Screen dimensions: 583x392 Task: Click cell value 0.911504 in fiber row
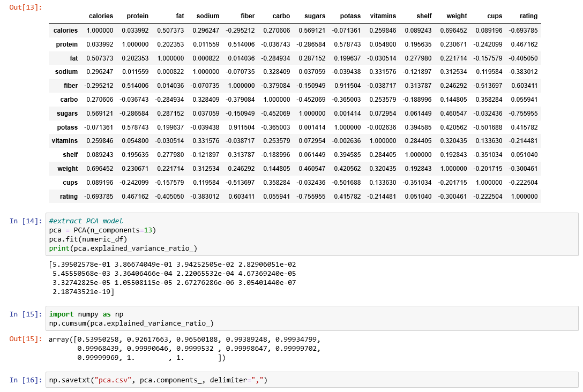tap(347, 86)
